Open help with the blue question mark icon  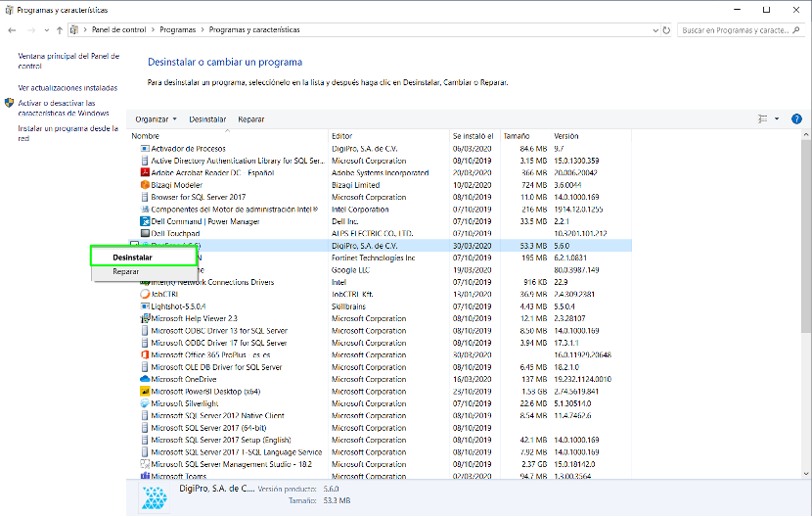click(796, 118)
